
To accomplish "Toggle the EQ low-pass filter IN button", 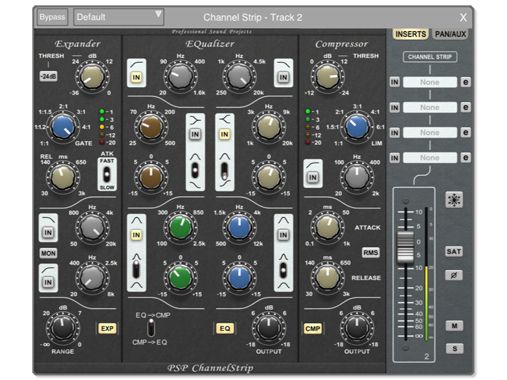I will (x=283, y=77).
